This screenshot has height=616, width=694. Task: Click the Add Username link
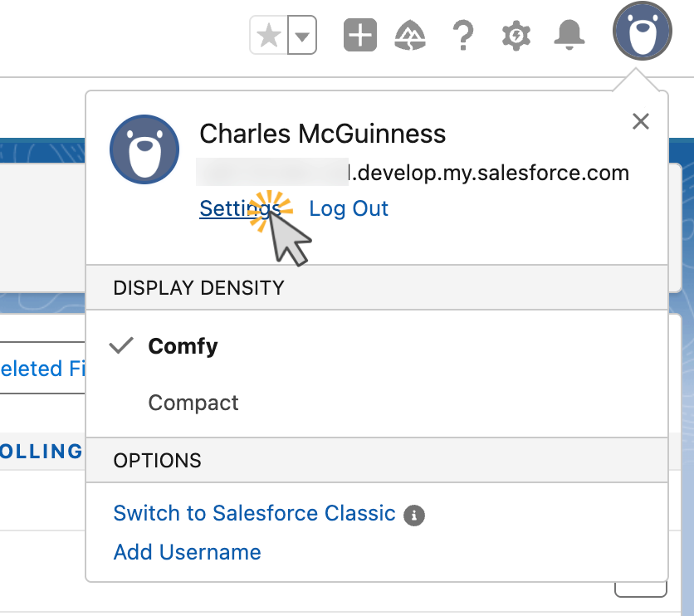click(188, 552)
